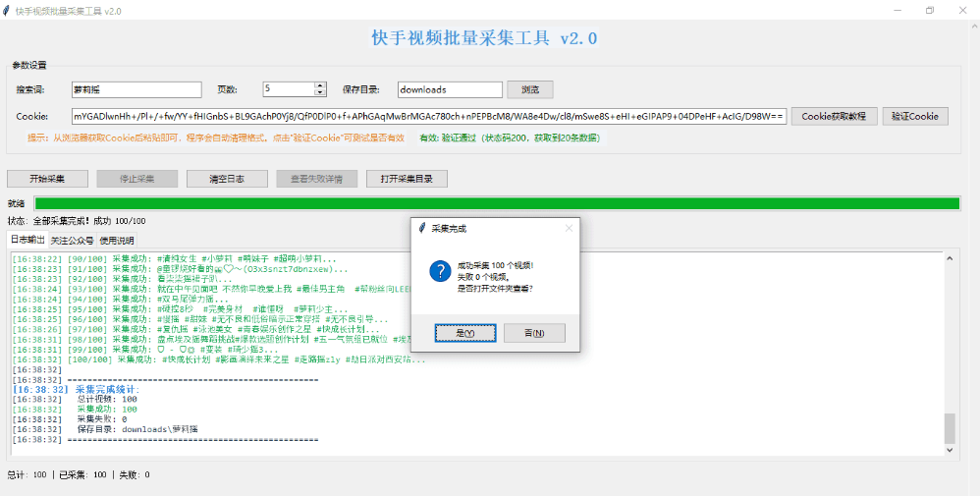Switch to the 关注公众号 tab
Image resolution: width=980 pixels, height=496 pixels.
point(72,241)
